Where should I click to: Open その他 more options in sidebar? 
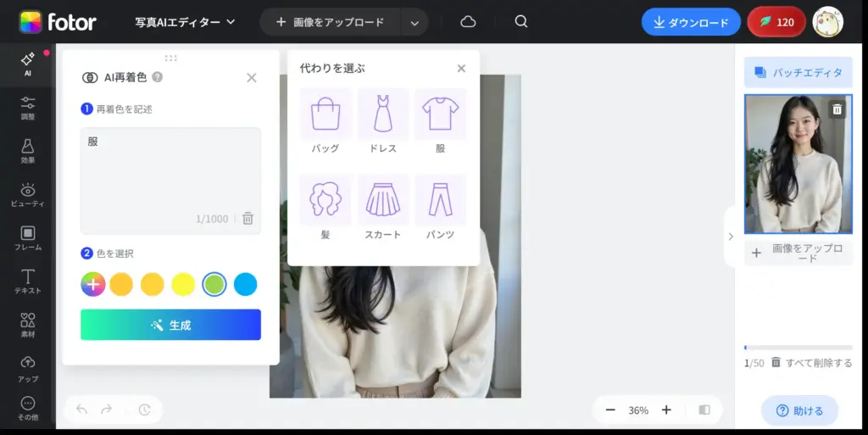27,409
